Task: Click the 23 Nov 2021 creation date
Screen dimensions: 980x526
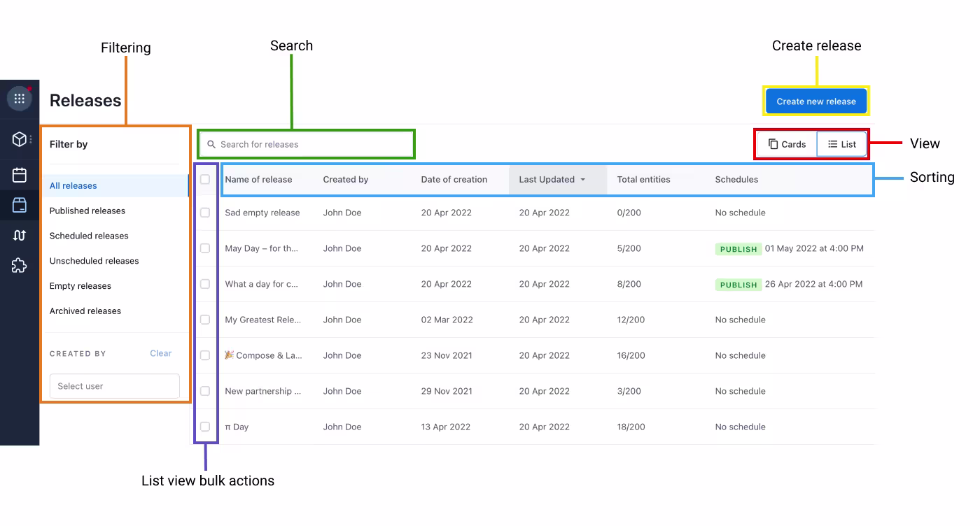Action: [447, 355]
